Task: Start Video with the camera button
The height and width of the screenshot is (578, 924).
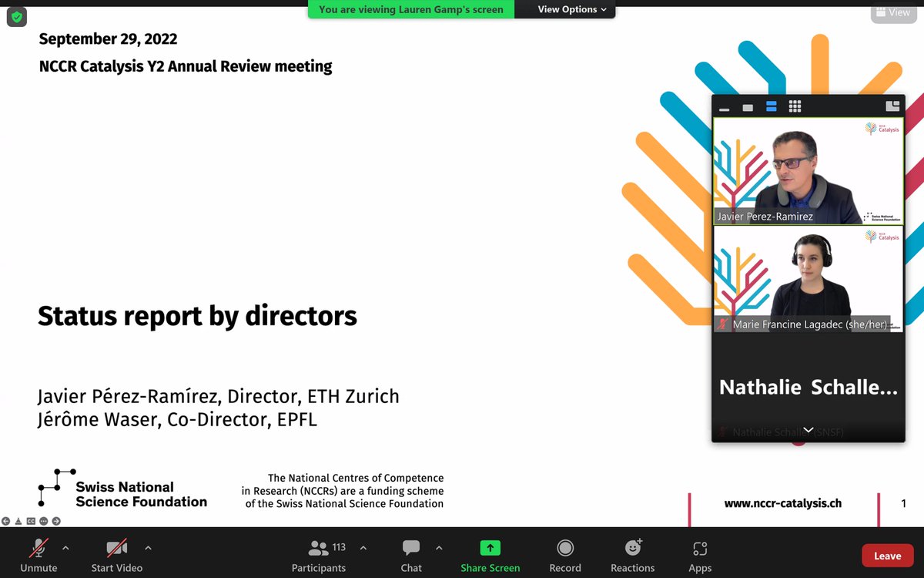Action: [x=117, y=555]
